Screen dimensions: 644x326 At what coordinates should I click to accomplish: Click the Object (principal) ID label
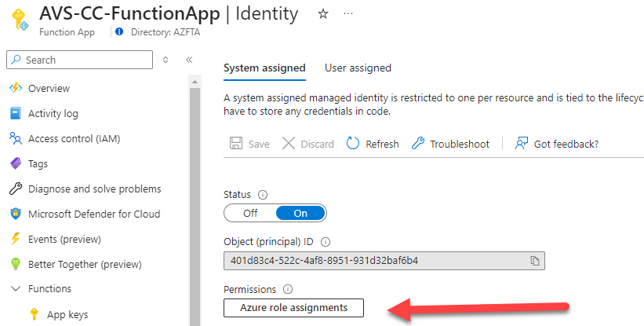click(268, 242)
